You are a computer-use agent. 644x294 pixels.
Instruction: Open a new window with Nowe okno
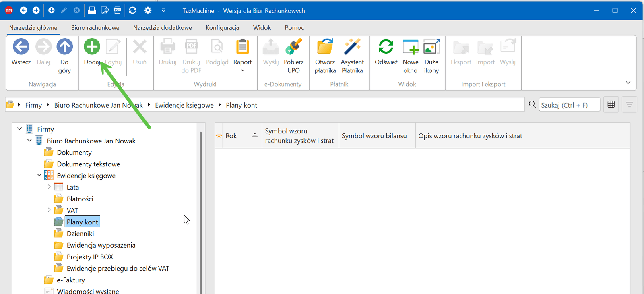pos(410,48)
